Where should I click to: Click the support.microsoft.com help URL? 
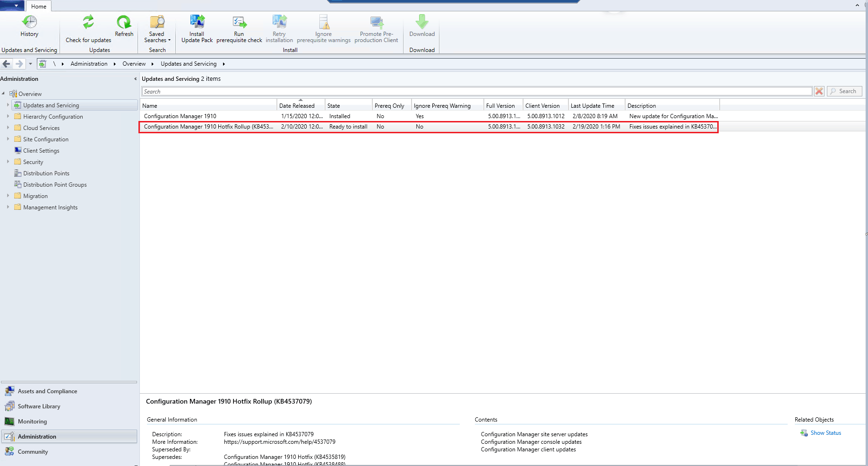tap(280, 442)
